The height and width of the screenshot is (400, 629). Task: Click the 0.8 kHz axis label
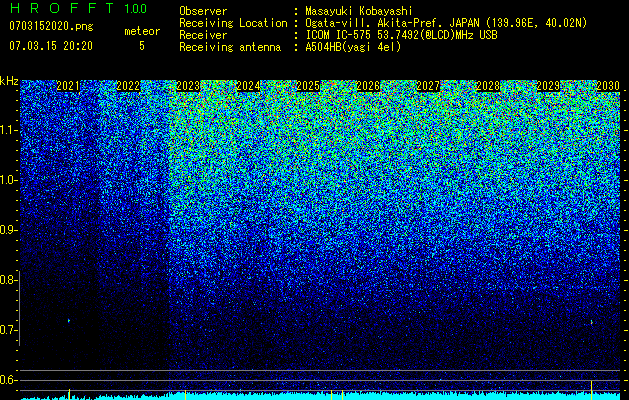tap(8, 280)
